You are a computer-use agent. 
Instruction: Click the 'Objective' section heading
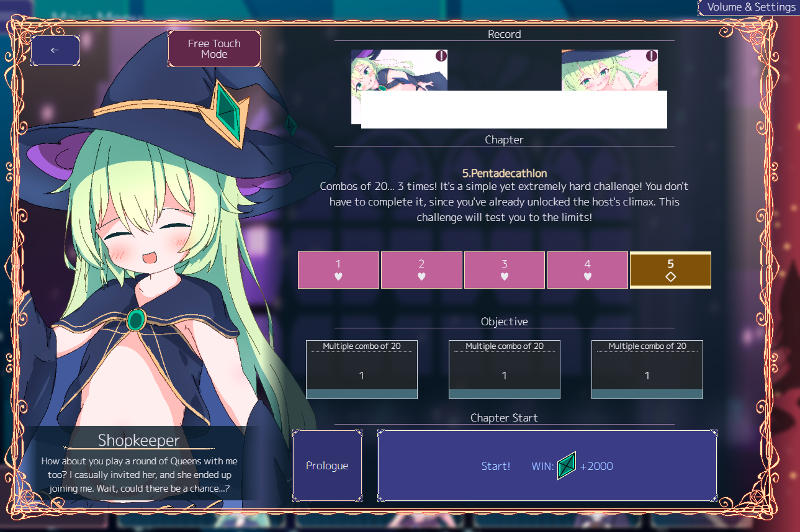coord(505,322)
